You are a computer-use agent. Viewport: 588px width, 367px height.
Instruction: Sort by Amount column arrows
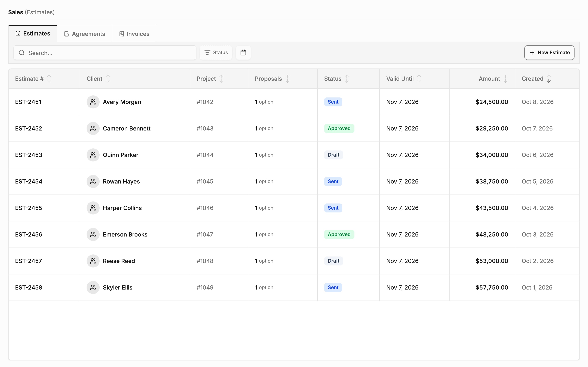coord(506,79)
